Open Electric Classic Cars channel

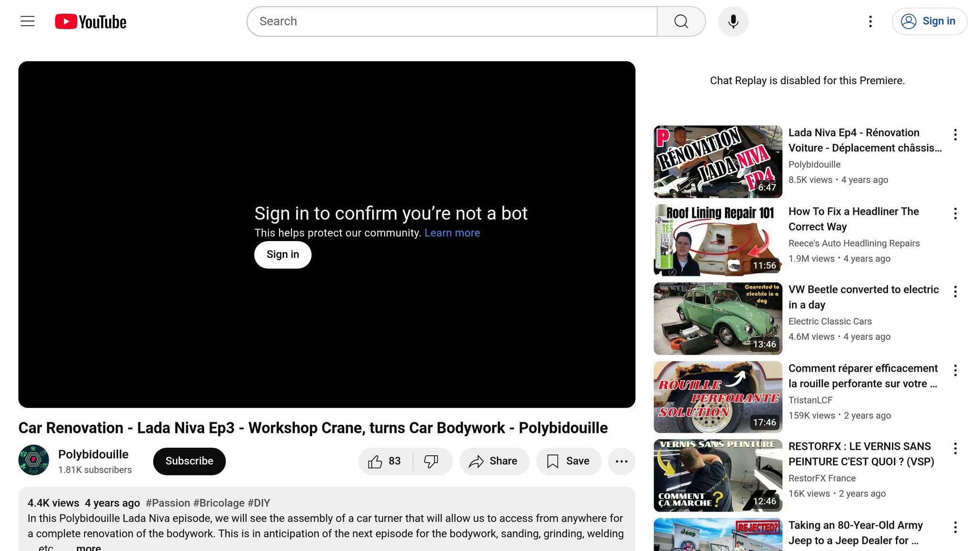coord(830,321)
